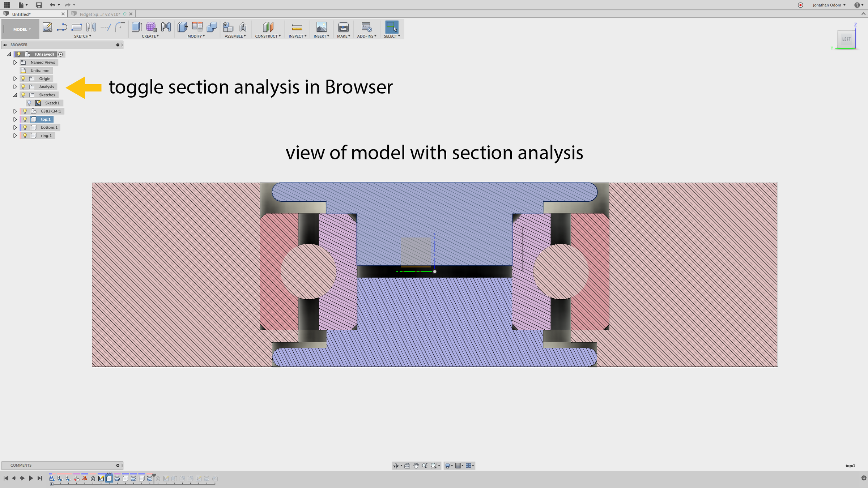Click the Joint icon in Assemble
Viewport: 868px width, 488px height.
[243, 27]
